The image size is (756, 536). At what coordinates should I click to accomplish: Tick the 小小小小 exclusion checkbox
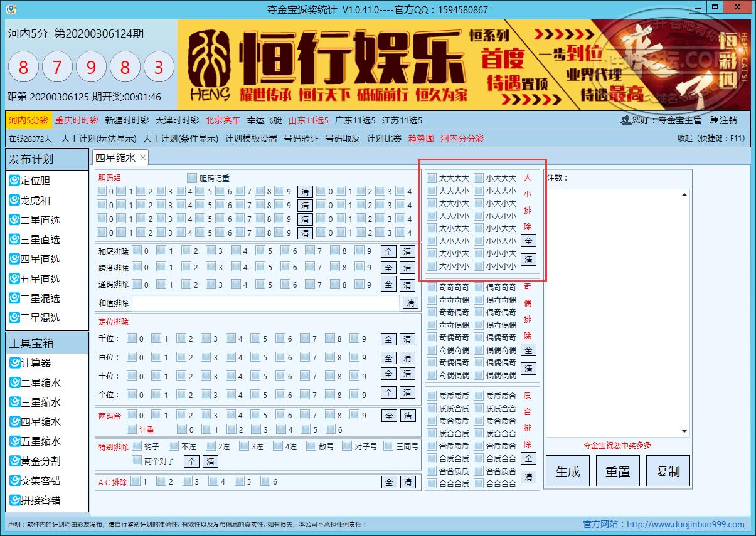479,266
